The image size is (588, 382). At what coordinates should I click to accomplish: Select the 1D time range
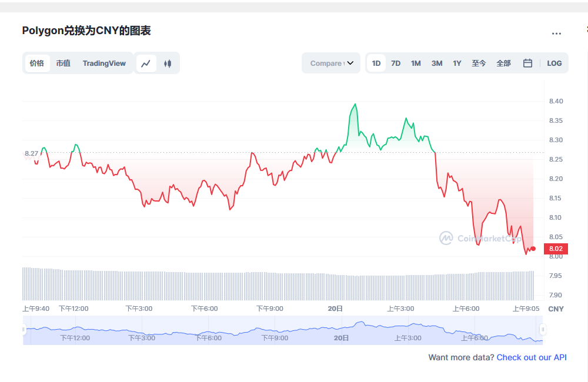(376, 63)
